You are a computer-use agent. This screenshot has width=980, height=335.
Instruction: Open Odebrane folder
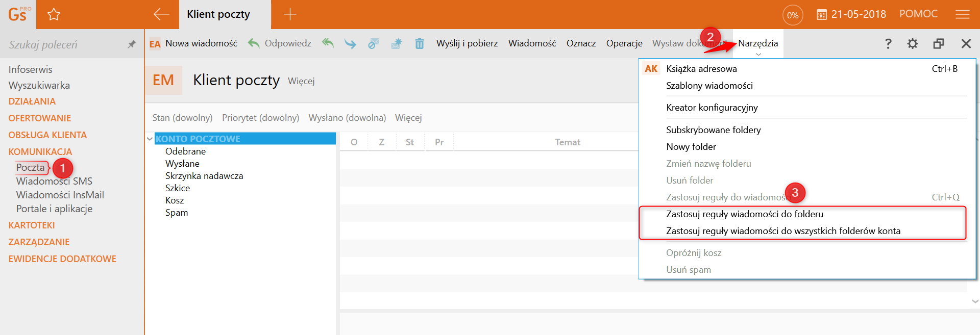[185, 151]
